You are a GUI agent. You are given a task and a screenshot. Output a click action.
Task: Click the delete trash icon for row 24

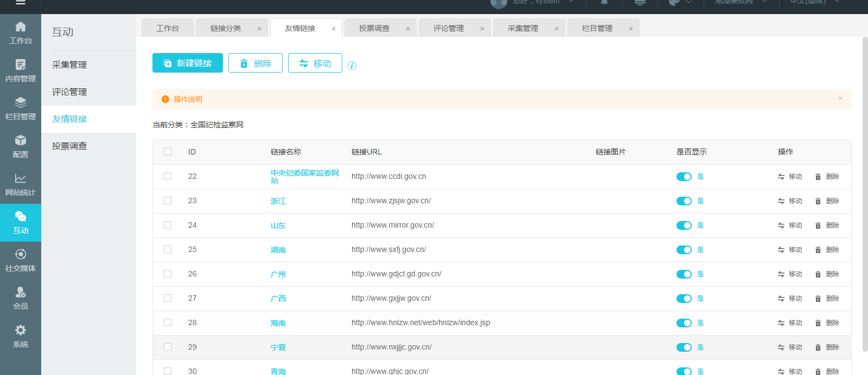pos(818,225)
